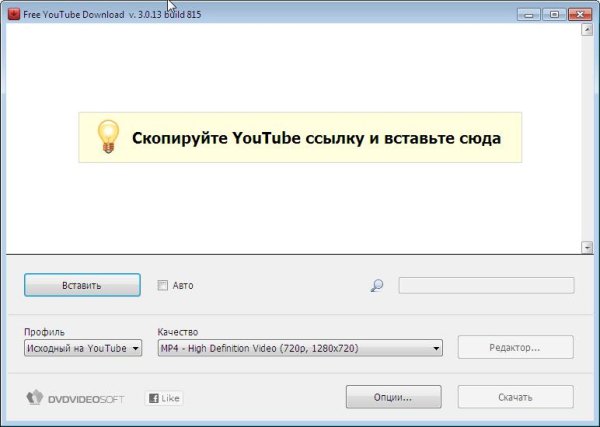Enable the Авто checkbox

tap(163, 285)
